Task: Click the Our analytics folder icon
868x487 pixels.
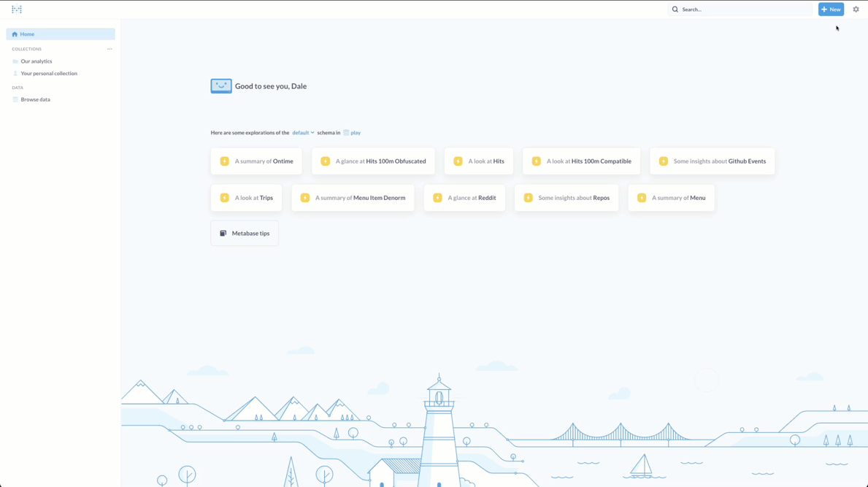Action: point(15,61)
